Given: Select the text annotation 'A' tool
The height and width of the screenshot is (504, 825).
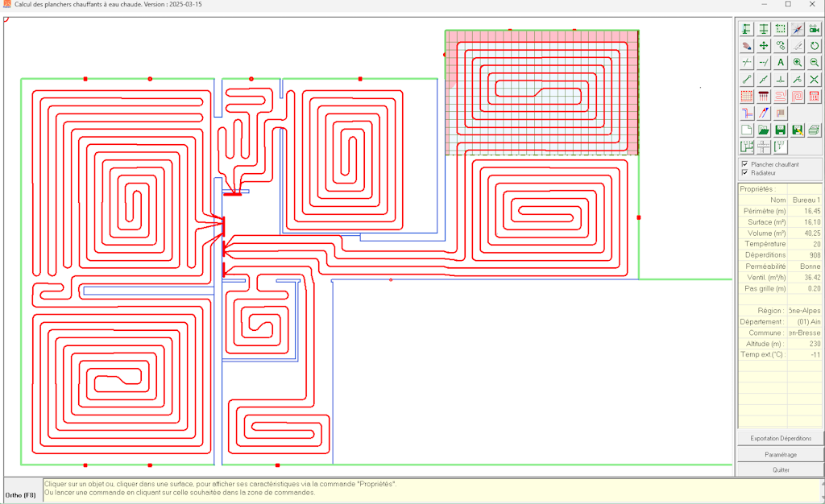Looking at the screenshot, I should (781, 62).
